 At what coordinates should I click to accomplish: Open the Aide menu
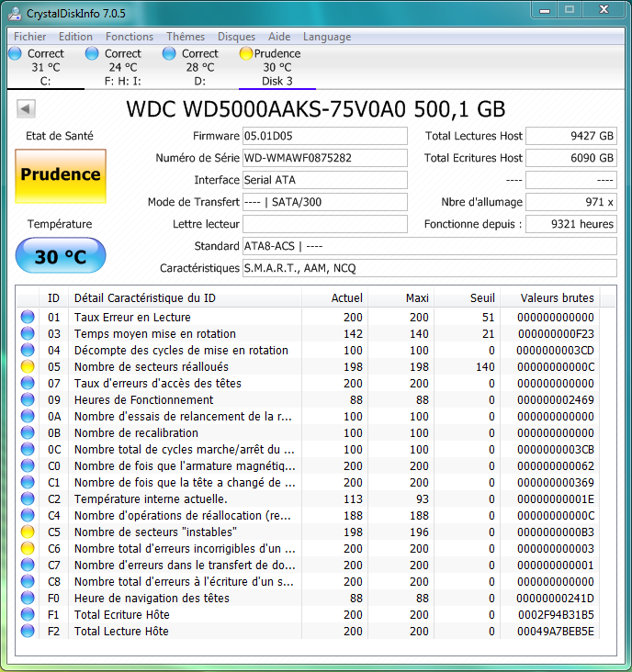click(x=279, y=37)
